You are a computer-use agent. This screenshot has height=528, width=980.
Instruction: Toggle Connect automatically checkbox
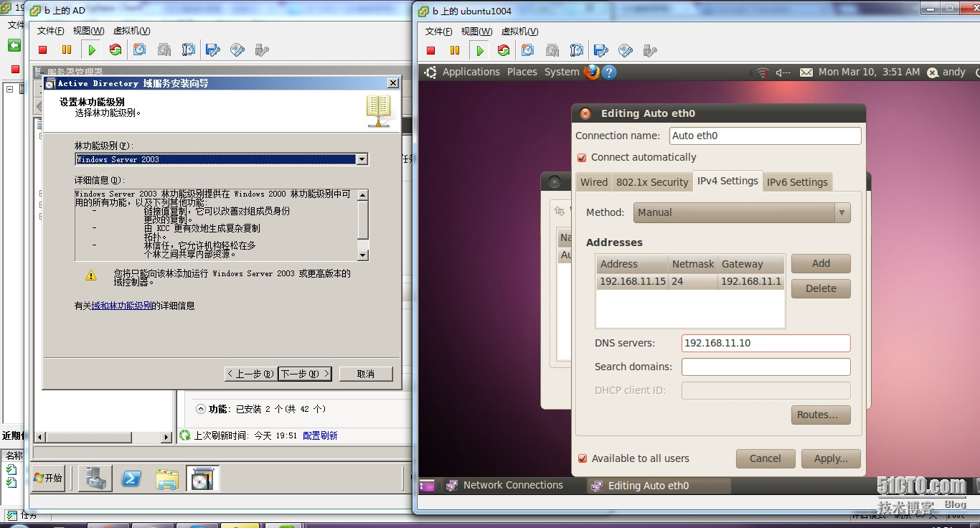582,157
